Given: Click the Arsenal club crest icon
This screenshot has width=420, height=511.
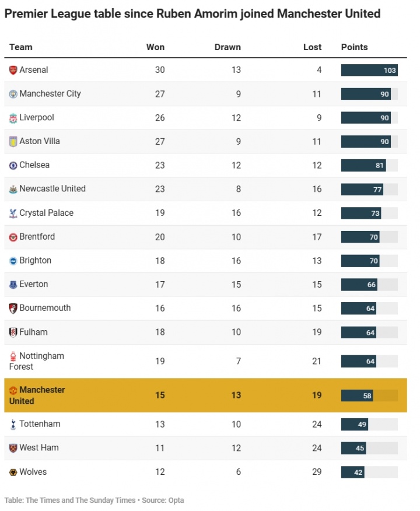Looking at the screenshot, I should tap(13, 70).
